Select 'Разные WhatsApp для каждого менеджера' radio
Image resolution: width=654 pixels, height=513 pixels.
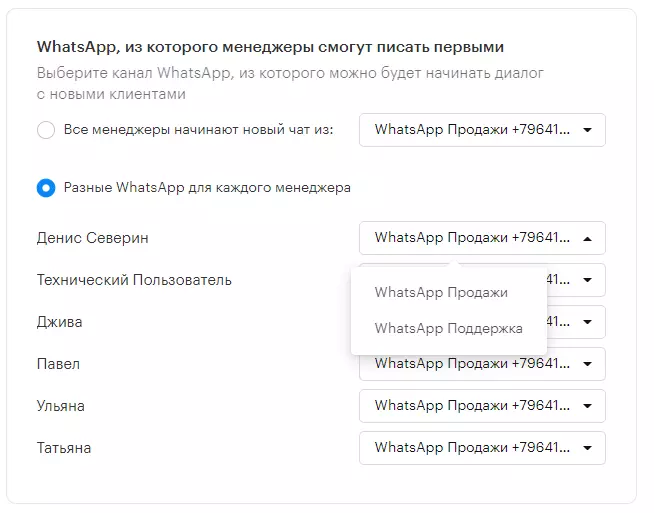point(46,188)
